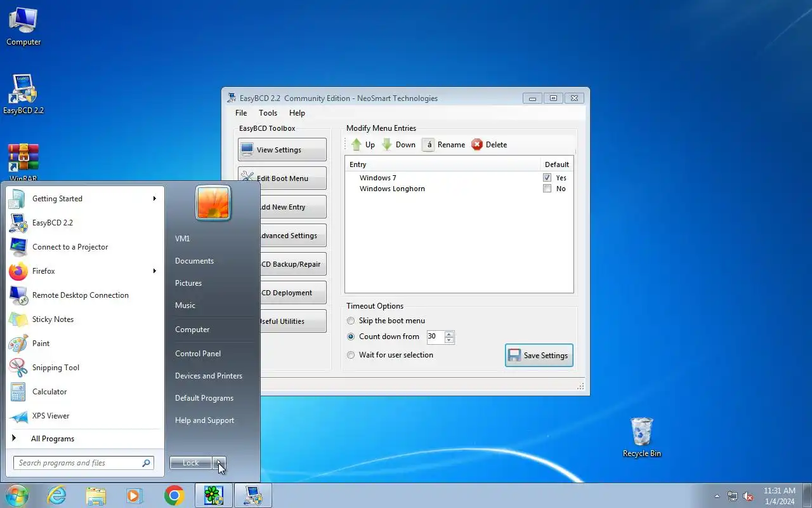Open the Snipping Tool
Image resolution: width=812 pixels, height=508 pixels.
pyautogui.click(x=84, y=368)
